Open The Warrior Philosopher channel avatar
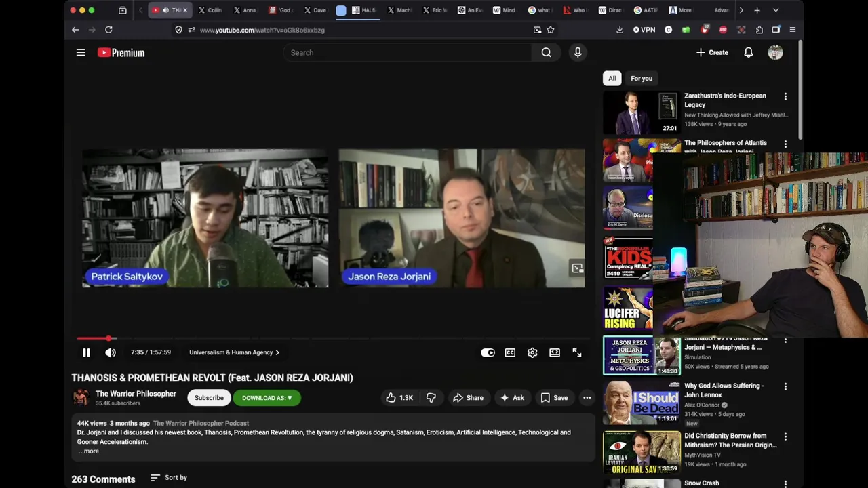Viewport: 868px width, 488px height. click(x=81, y=397)
